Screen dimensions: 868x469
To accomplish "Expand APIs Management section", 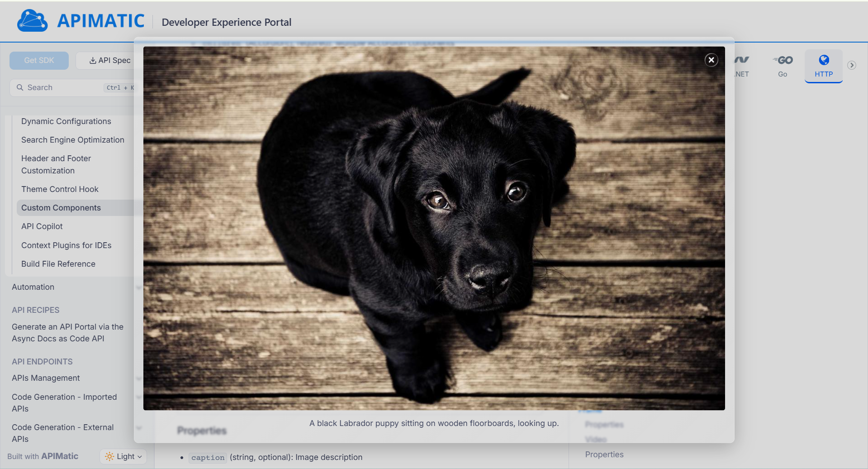I will [46, 378].
